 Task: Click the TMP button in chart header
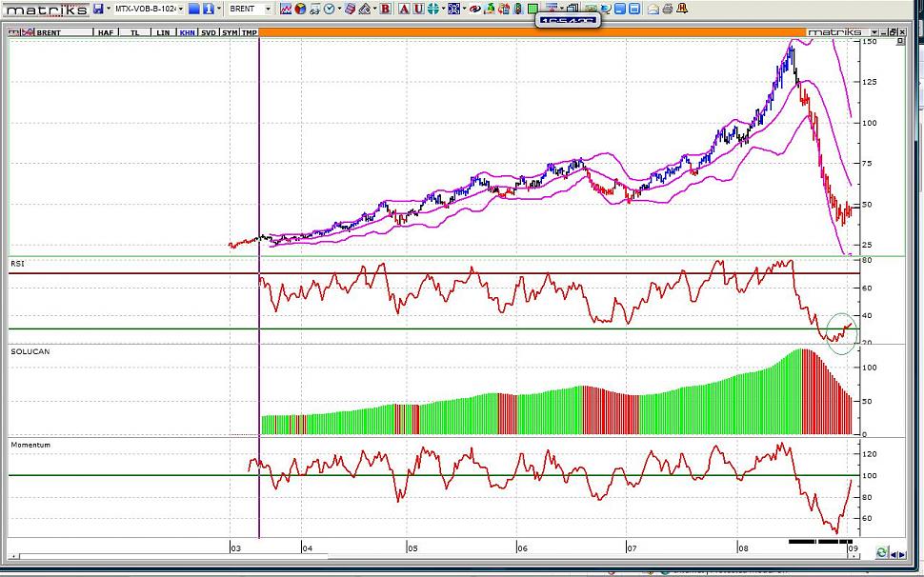point(249,32)
